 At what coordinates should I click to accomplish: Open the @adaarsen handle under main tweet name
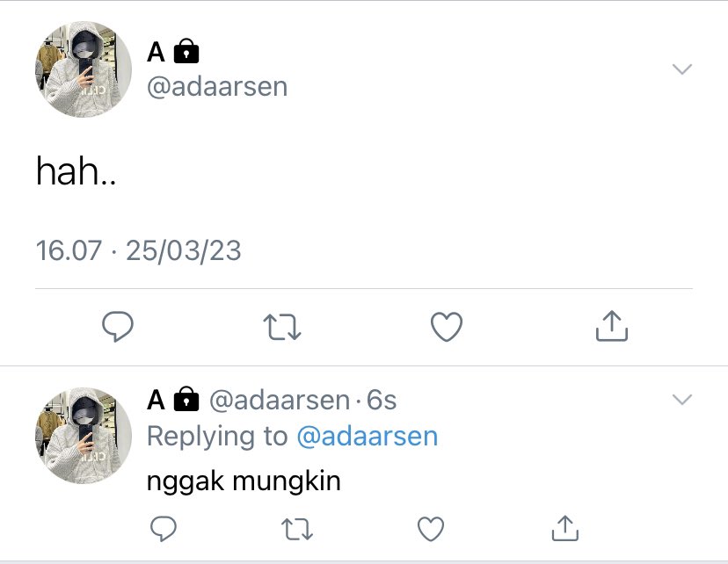coord(217,87)
